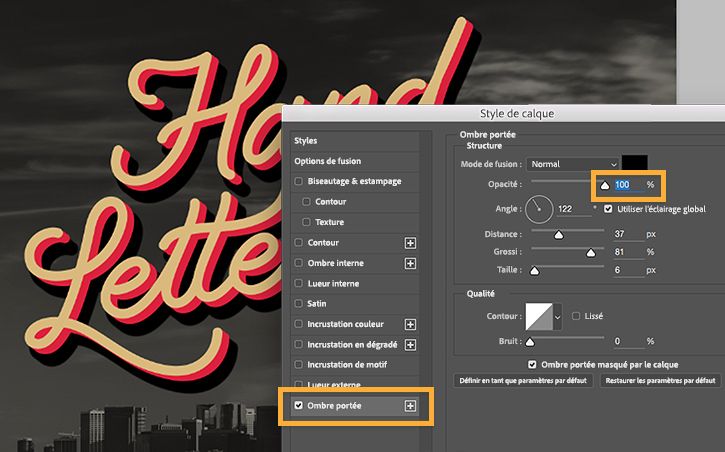Toggle Utiliser l'éclairage global checkbox

pos(608,209)
